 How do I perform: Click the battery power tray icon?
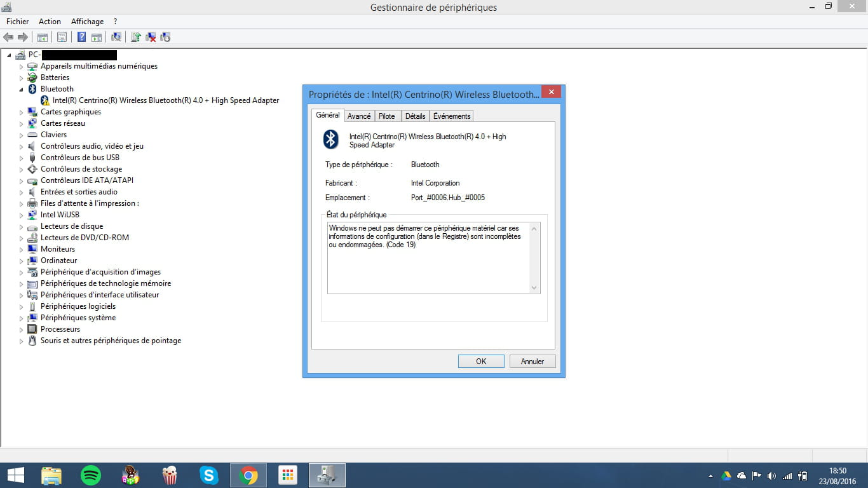coord(803,475)
